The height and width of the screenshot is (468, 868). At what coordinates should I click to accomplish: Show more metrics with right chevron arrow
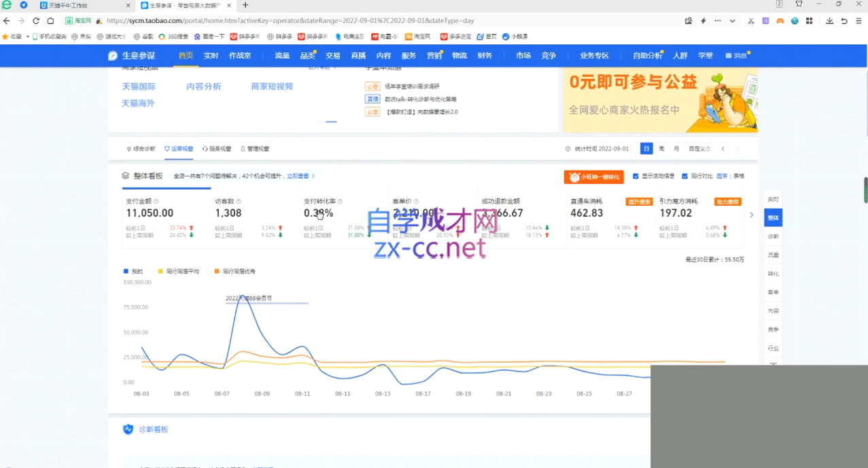pyautogui.click(x=751, y=215)
